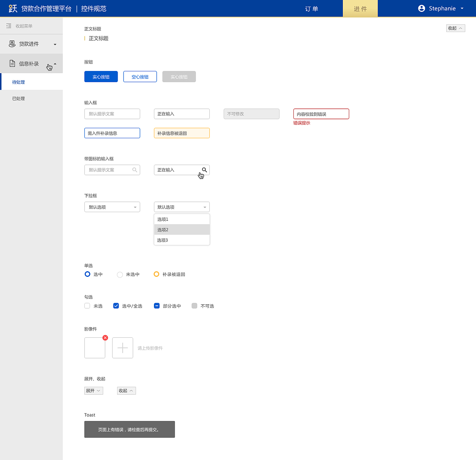
Task: Open the Stephanie account dropdown arrow
Action: point(462,9)
